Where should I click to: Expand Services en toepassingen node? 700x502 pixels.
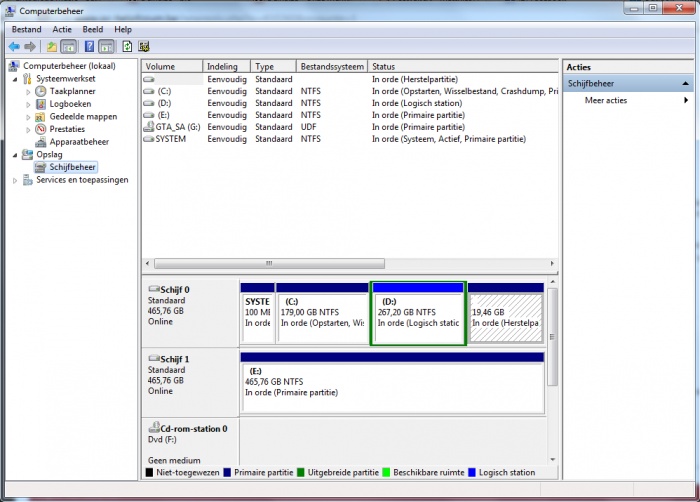pyautogui.click(x=15, y=181)
